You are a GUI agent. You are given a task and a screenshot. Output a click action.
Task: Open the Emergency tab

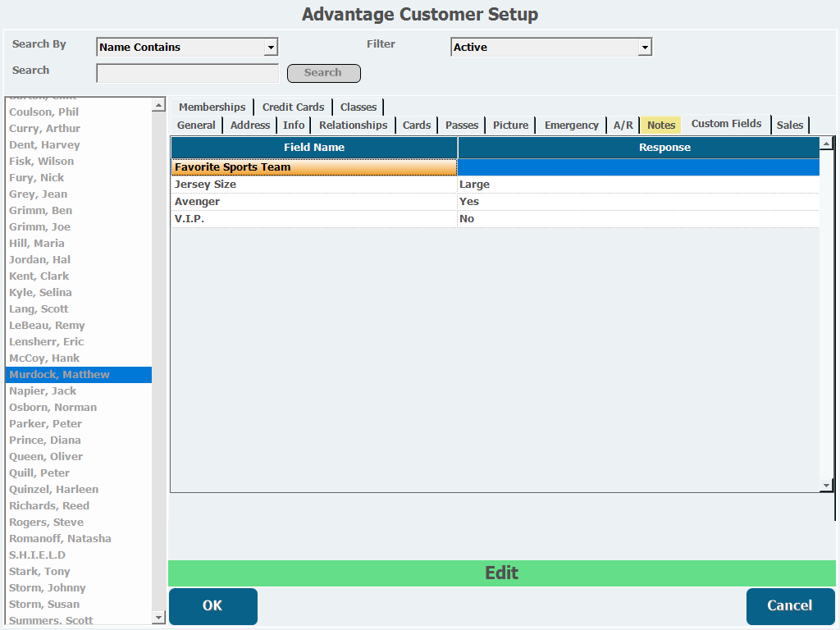[571, 125]
